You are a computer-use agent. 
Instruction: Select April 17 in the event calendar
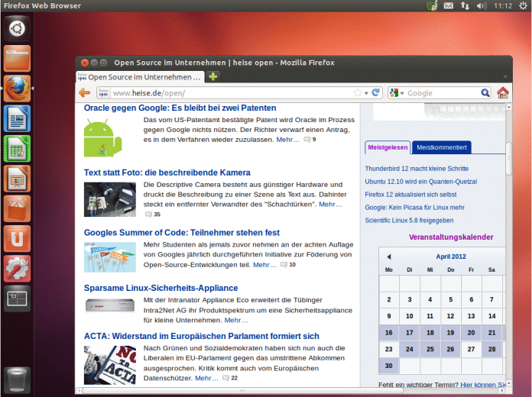(410, 332)
